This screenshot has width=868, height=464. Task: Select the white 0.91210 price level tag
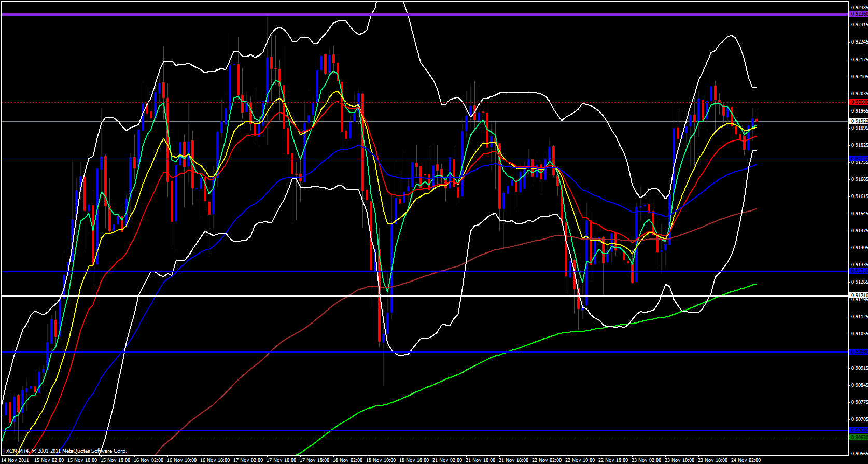pos(859,296)
